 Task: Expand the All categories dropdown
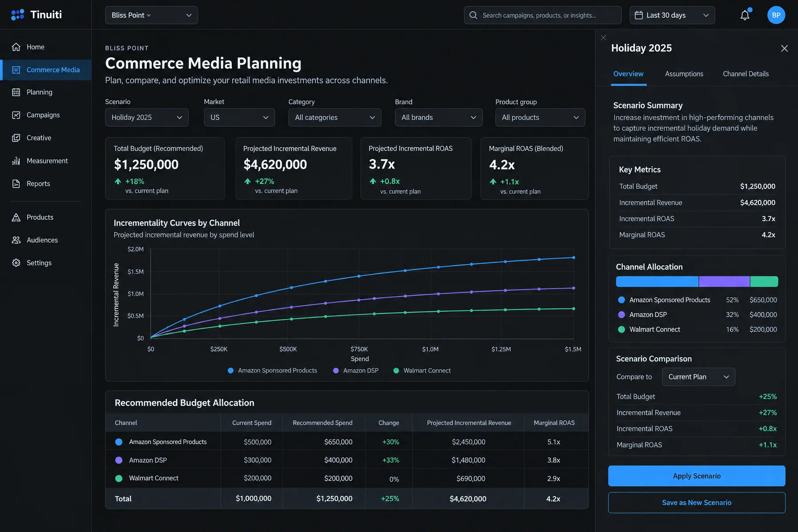coord(335,117)
